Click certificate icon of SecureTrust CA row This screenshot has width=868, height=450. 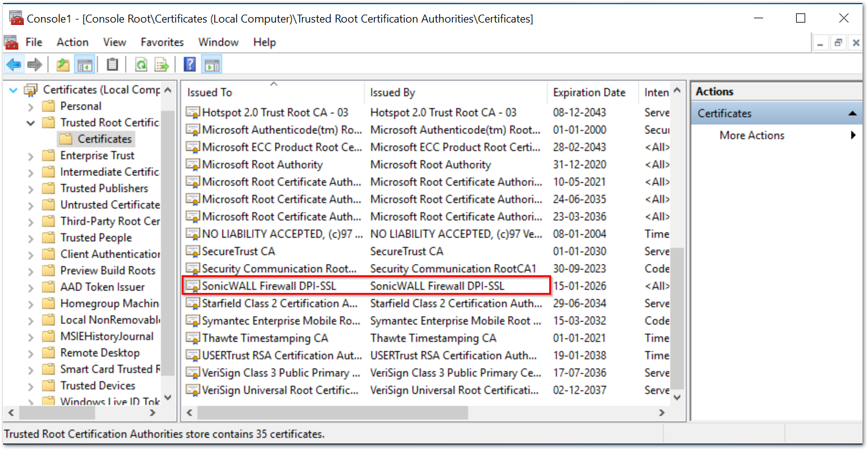click(x=193, y=251)
